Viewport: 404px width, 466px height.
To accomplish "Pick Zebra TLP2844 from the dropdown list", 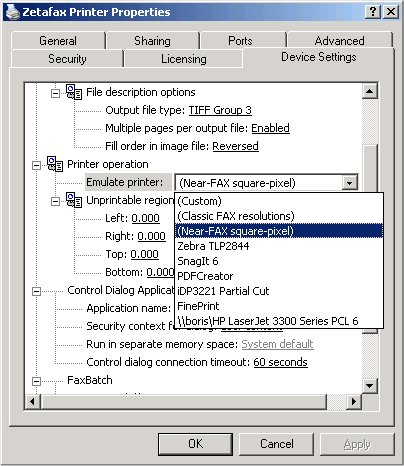I will (x=279, y=246).
